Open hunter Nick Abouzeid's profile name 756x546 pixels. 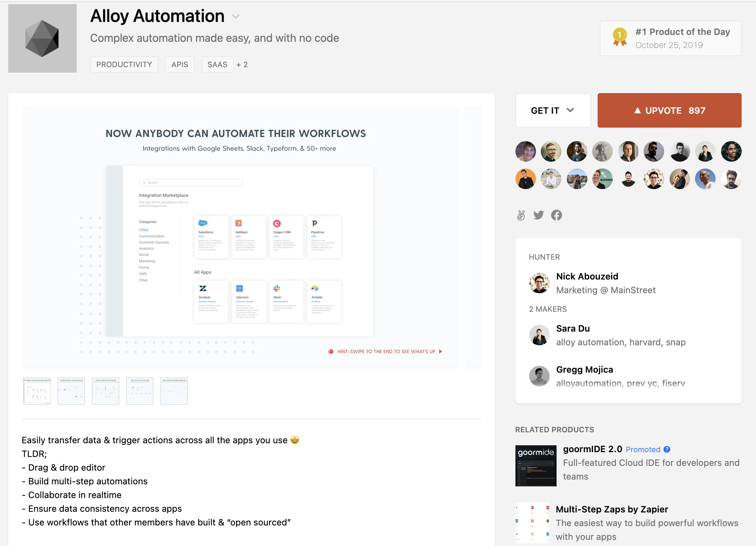pyautogui.click(x=587, y=276)
